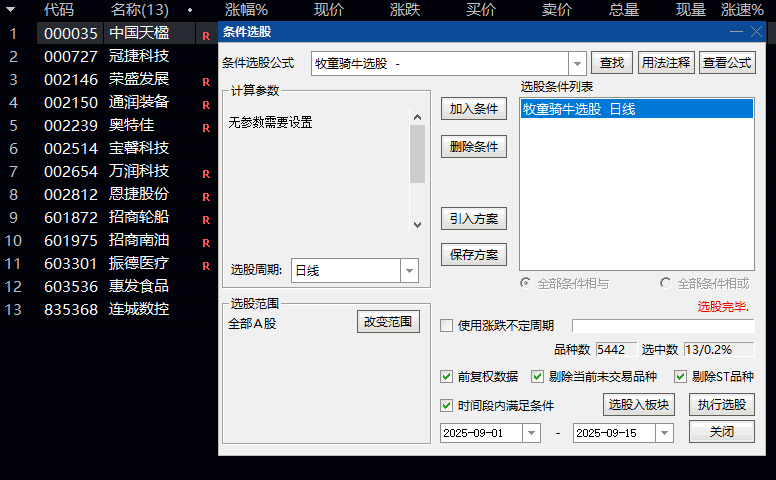Click the 删除条件 button
Viewport: 776px width, 480px height.
tap(474, 146)
